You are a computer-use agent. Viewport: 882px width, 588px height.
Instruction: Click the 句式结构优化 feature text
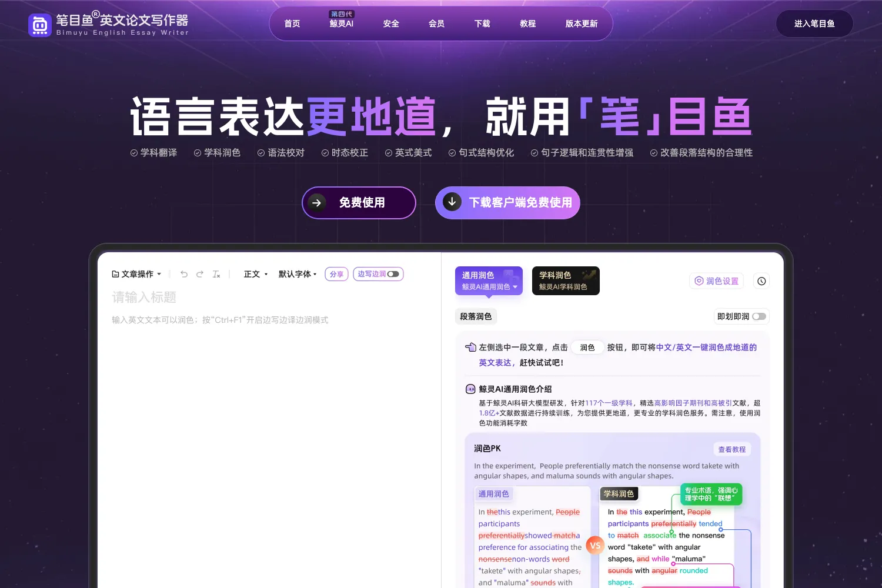tap(486, 152)
